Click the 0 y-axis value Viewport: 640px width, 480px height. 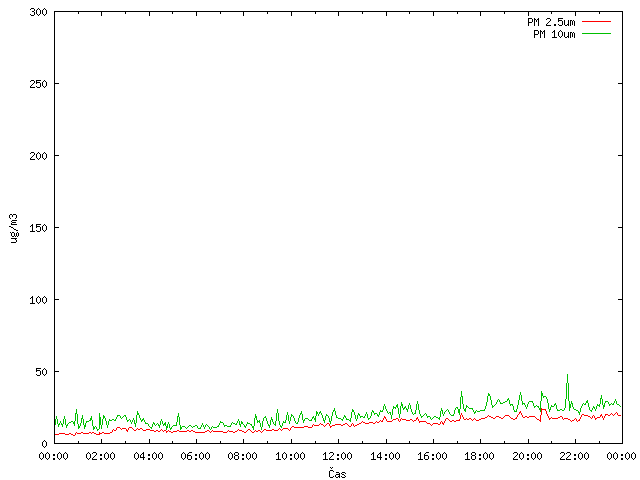tap(44, 444)
